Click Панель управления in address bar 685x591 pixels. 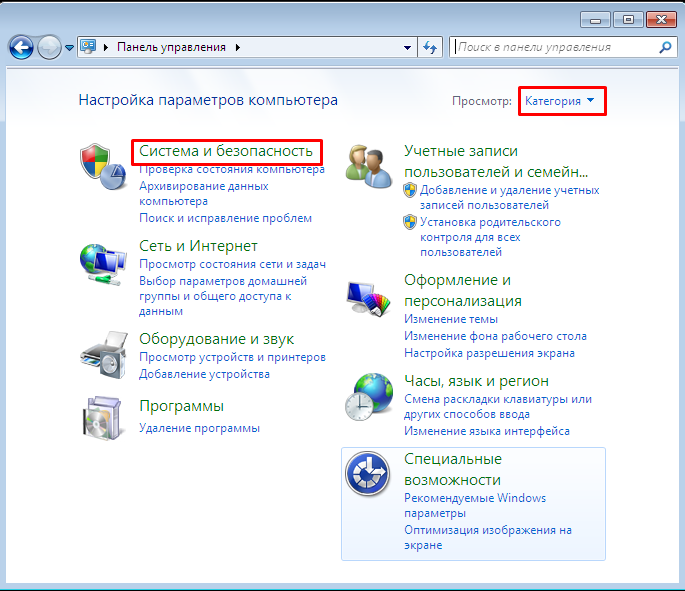tap(171, 47)
